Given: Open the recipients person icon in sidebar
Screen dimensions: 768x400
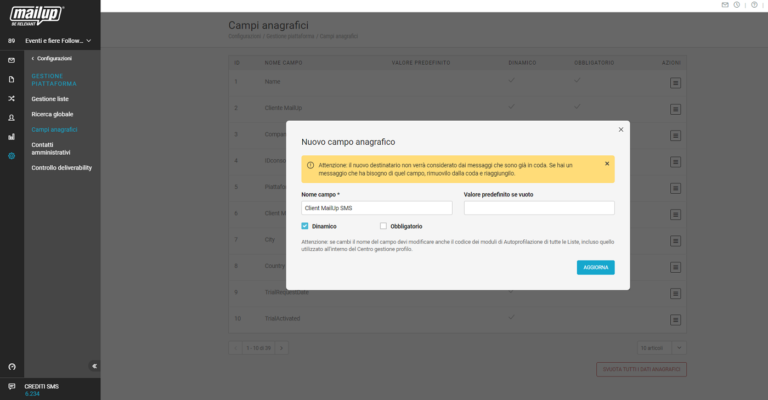Looking at the screenshot, I should (11, 117).
